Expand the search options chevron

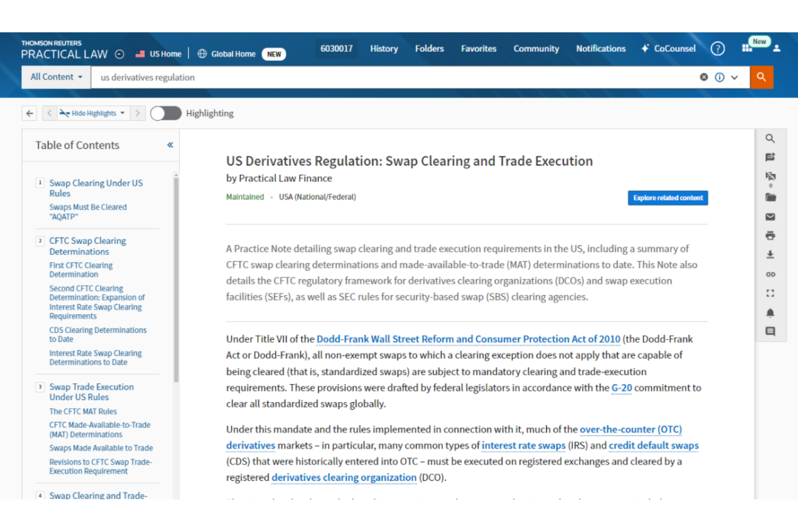coord(734,78)
